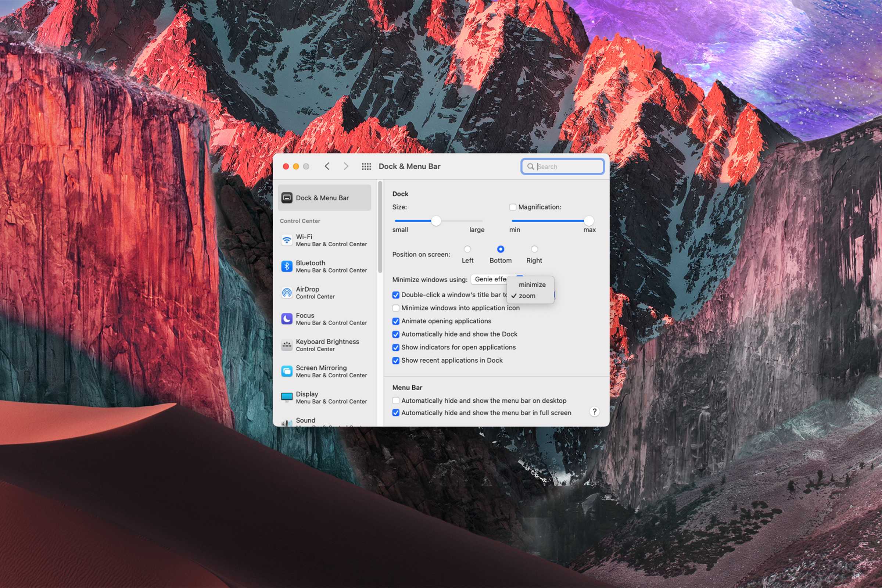The height and width of the screenshot is (588, 882).
Task: Enable Minimize windows into application icon
Action: [396, 308]
